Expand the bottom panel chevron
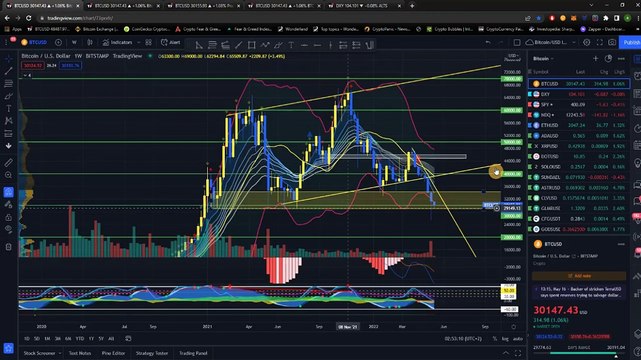 point(506,353)
